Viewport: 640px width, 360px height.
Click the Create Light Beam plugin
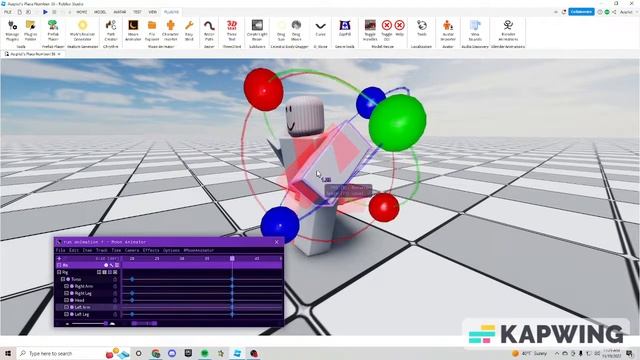[257, 31]
